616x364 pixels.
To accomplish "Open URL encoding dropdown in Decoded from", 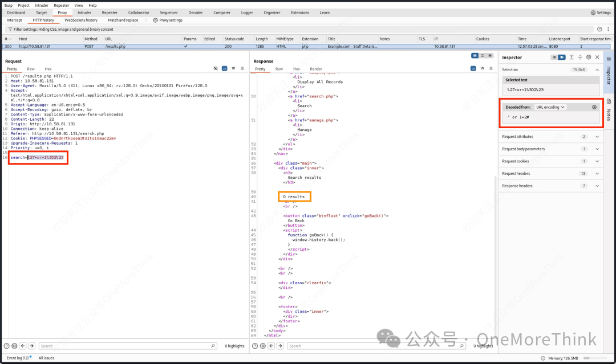I will click(550, 107).
